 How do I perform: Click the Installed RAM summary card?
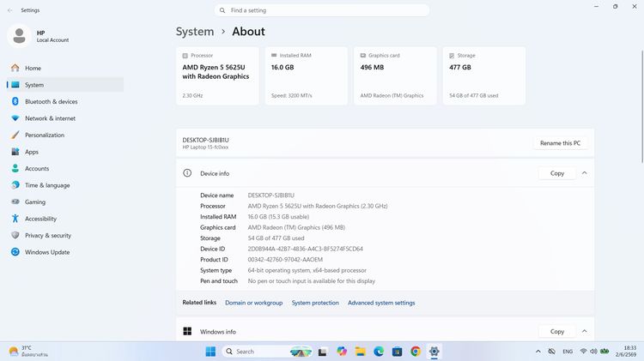(x=306, y=75)
